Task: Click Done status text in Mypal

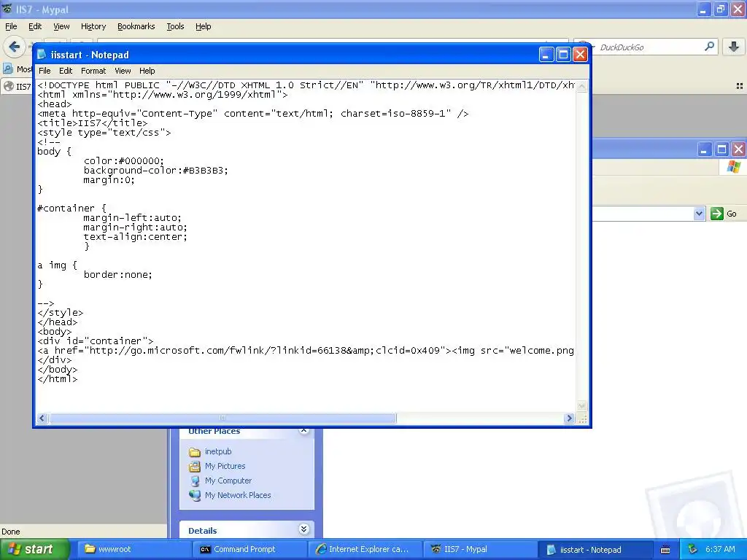Action: (x=10, y=532)
